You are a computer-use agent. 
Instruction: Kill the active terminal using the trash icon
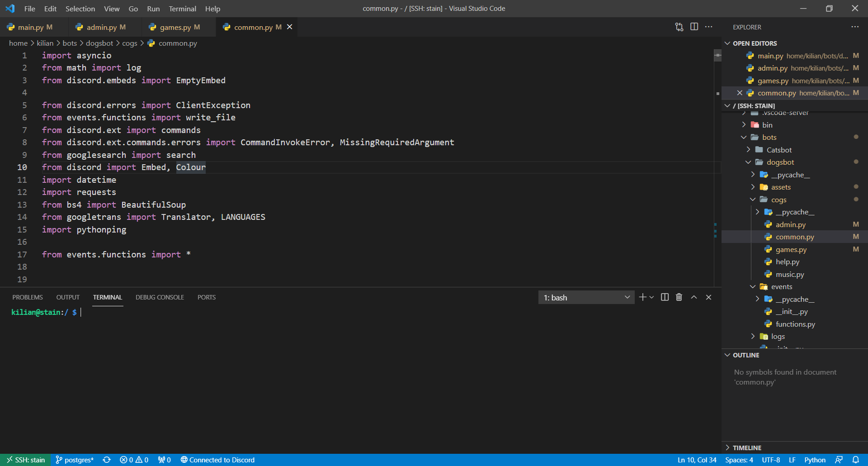click(x=679, y=297)
